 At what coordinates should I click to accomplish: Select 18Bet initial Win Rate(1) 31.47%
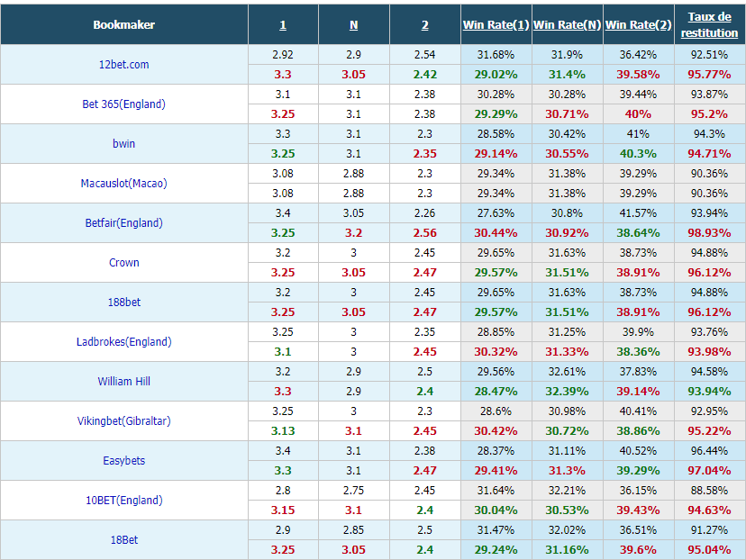pyautogui.click(x=496, y=530)
